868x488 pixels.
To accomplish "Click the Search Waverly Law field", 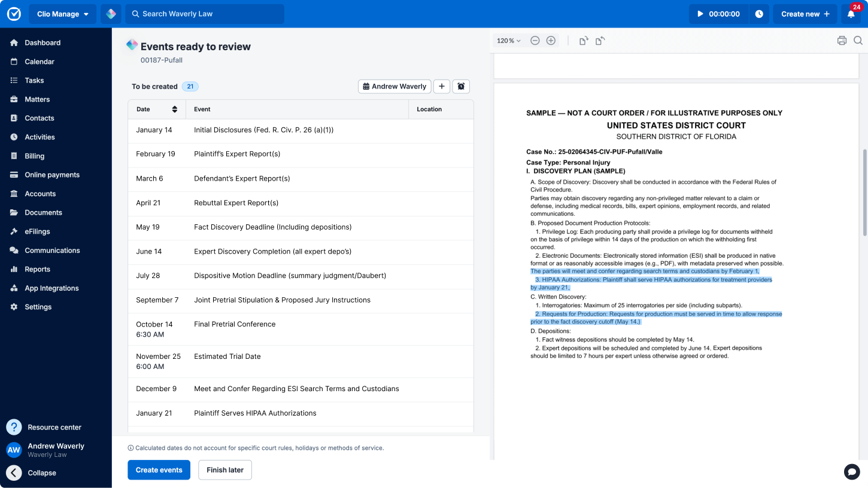I will [x=205, y=14].
